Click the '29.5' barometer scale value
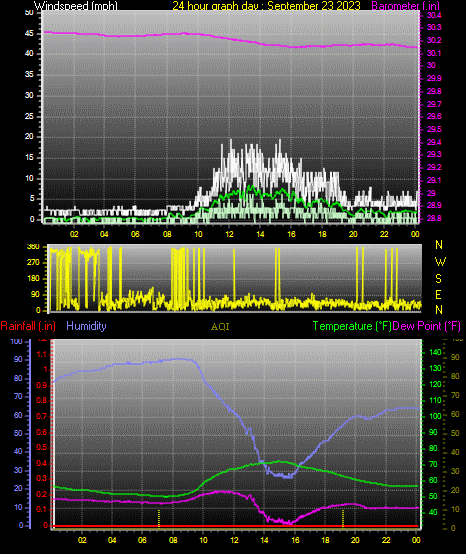 click(434, 129)
